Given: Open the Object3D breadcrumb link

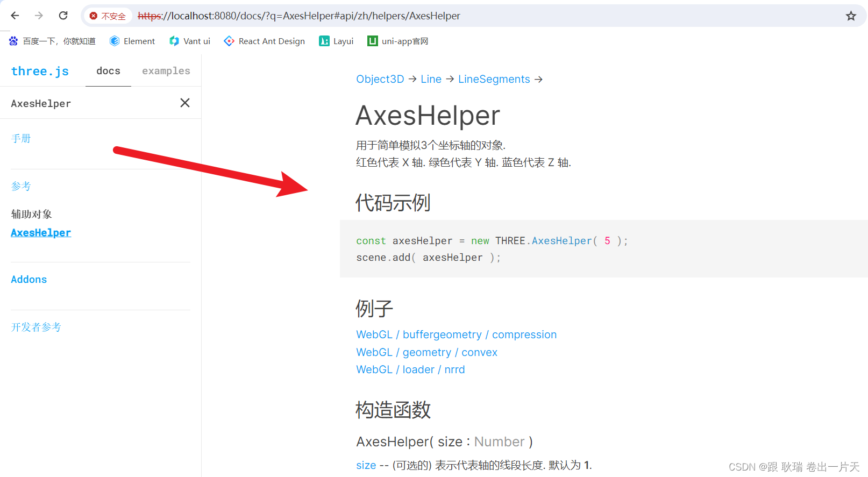Looking at the screenshot, I should (x=380, y=79).
